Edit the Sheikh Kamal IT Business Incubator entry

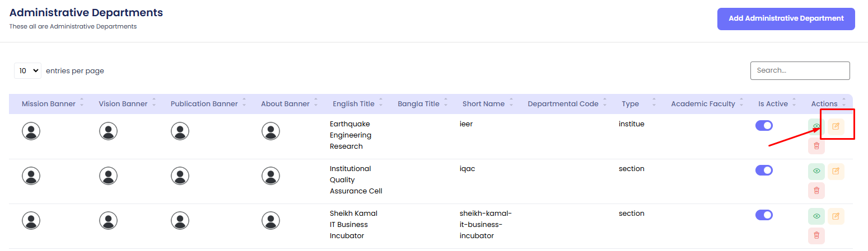coord(836,216)
